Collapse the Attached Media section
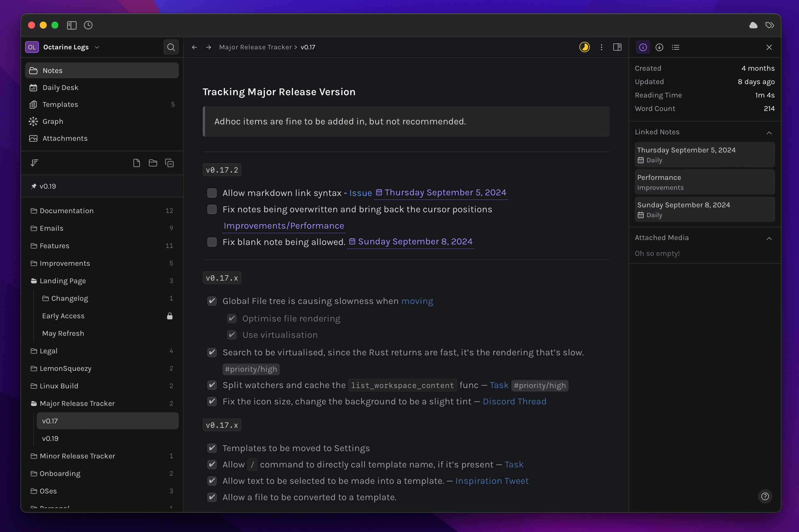This screenshot has height=532, width=799. 769,239
